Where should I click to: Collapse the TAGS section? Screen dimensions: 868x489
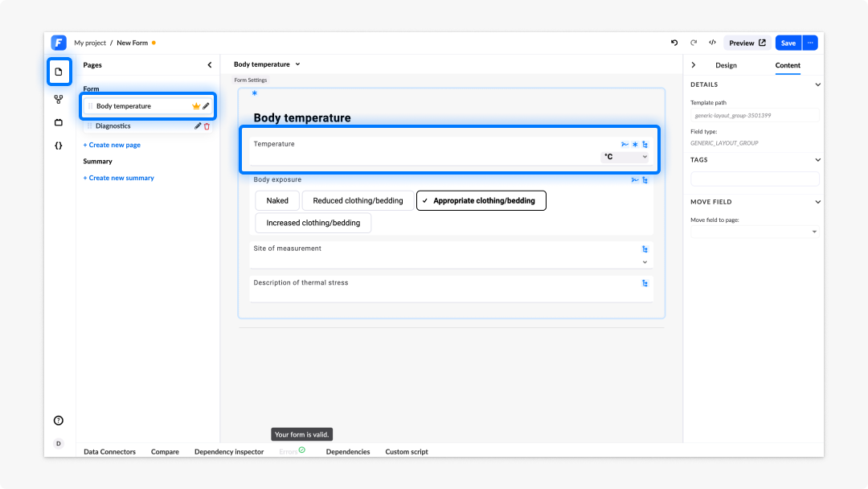[x=817, y=160]
